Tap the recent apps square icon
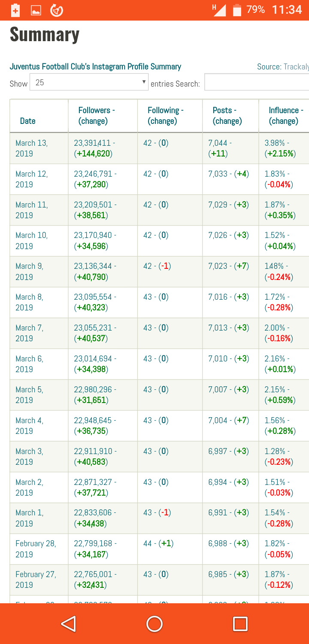309x644 pixels. 240,624
